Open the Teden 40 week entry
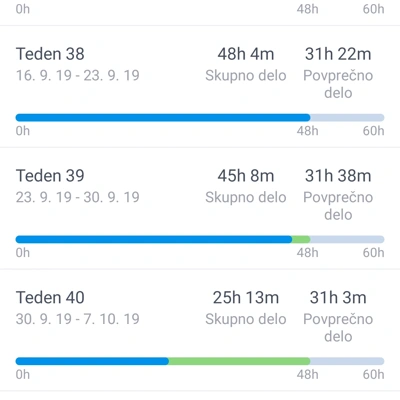 pyautogui.click(x=200, y=330)
